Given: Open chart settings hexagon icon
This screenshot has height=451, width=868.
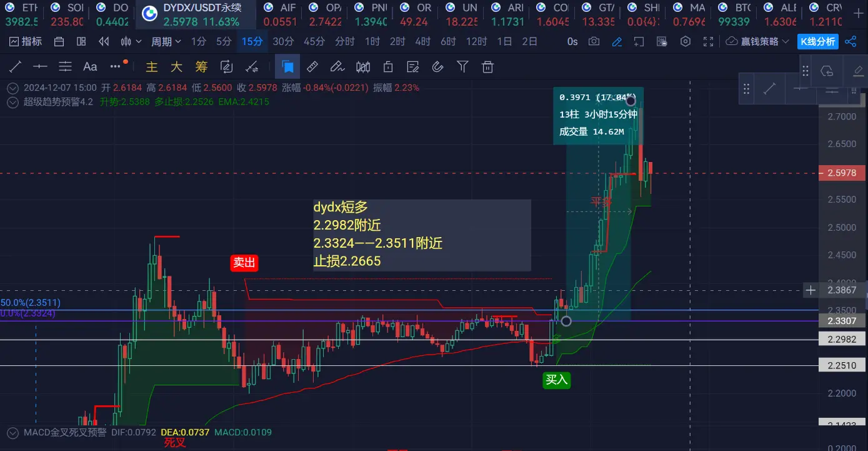Looking at the screenshot, I should (686, 42).
